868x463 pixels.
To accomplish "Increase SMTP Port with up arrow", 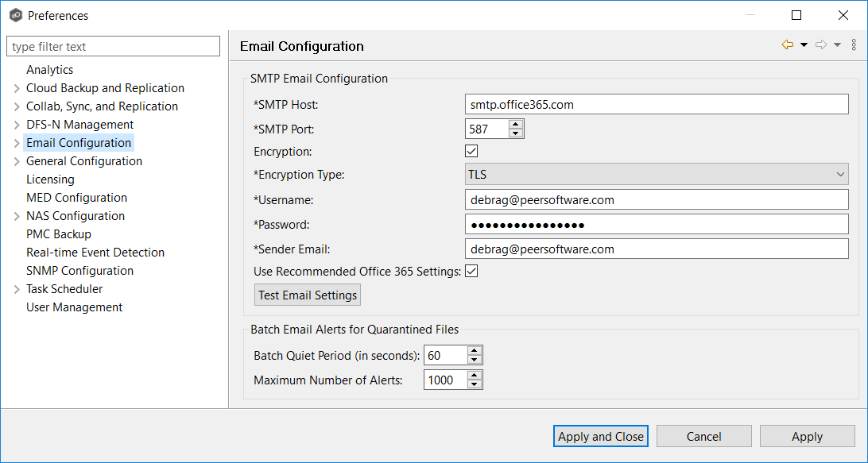I will tap(516, 124).
